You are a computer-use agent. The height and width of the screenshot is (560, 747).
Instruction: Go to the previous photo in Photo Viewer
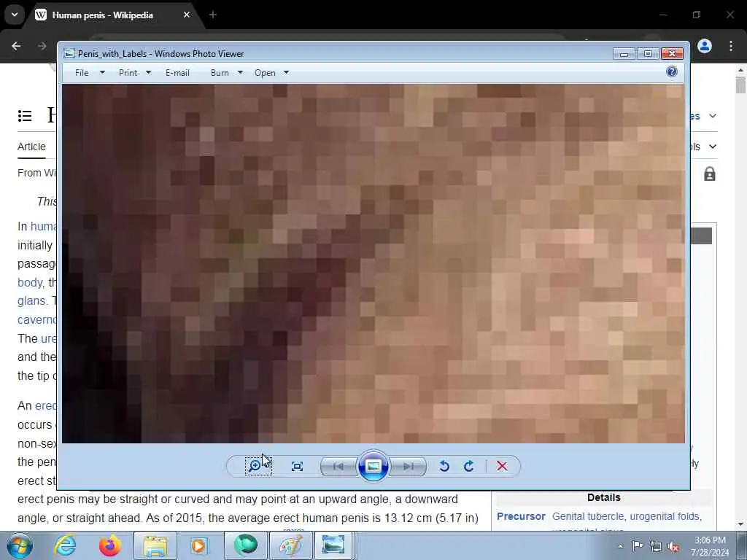pyautogui.click(x=338, y=466)
